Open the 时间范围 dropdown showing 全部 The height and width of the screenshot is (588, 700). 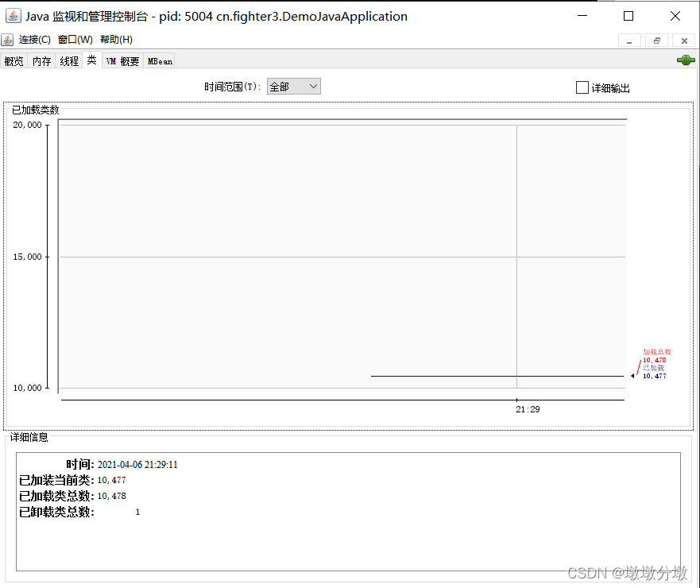(x=294, y=86)
